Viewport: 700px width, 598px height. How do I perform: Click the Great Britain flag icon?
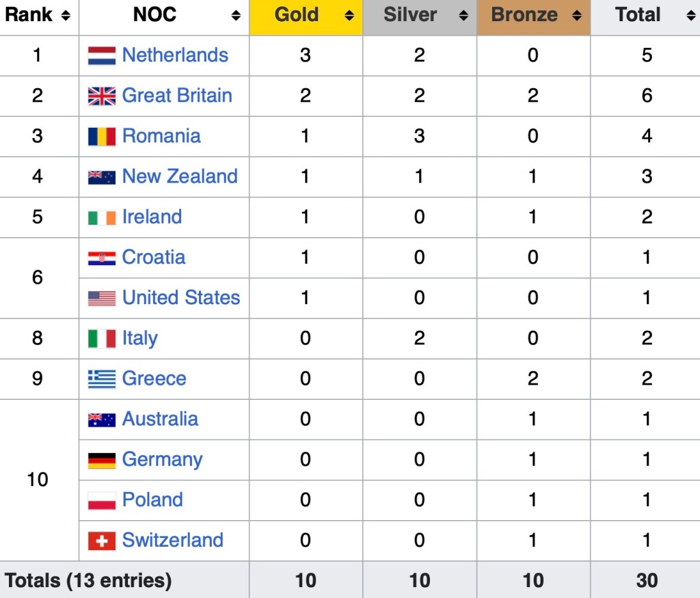pos(101,96)
